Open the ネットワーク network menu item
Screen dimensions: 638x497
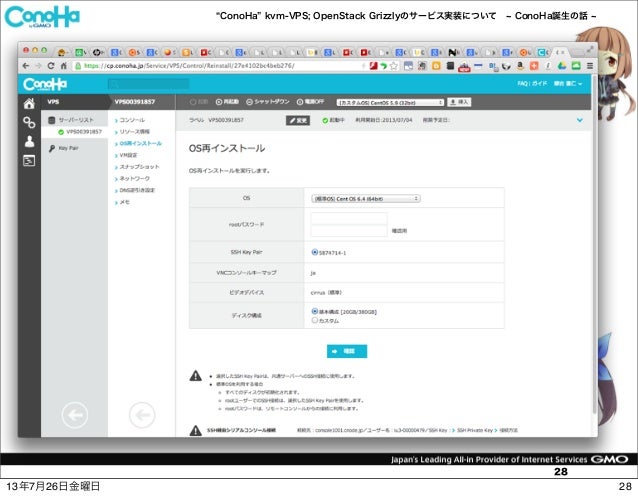coord(134,179)
